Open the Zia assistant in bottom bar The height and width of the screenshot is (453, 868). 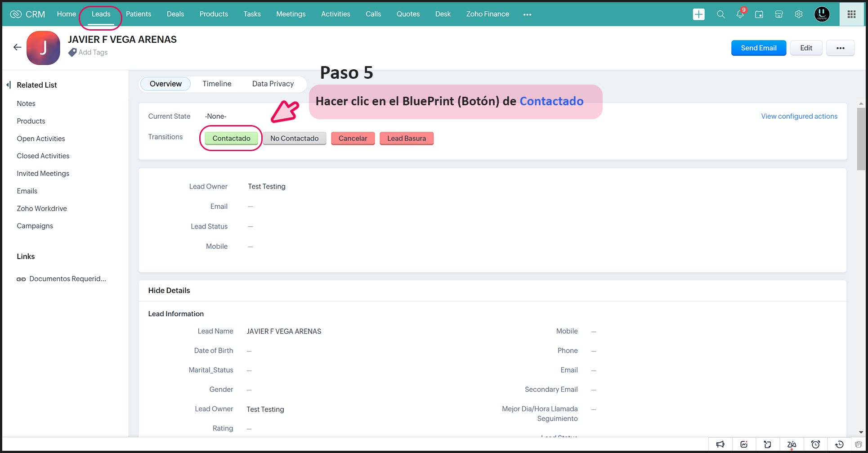[x=792, y=444]
